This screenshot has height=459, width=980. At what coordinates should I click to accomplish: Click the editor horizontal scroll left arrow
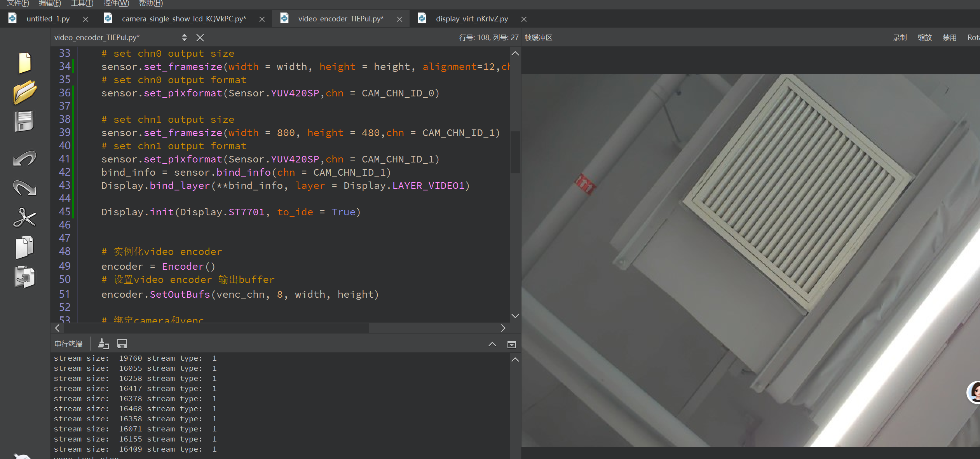pos(57,328)
